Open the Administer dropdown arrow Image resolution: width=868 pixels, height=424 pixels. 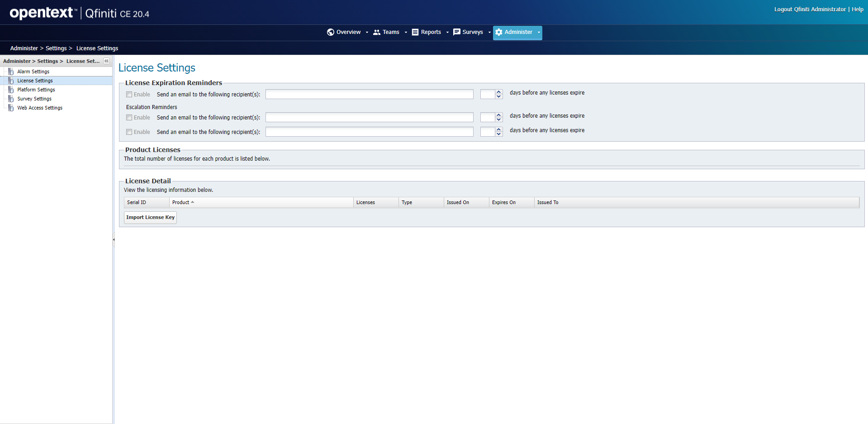pos(538,33)
